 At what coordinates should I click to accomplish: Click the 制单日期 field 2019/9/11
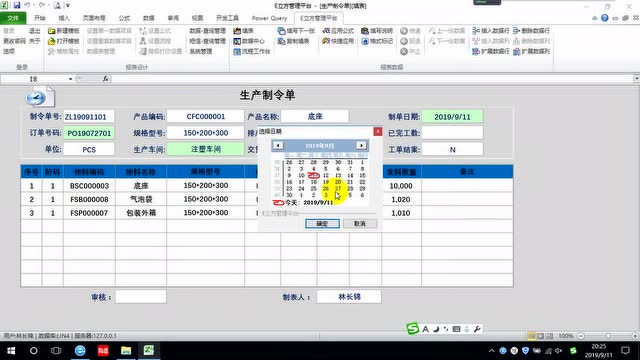[x=452, y=117]
